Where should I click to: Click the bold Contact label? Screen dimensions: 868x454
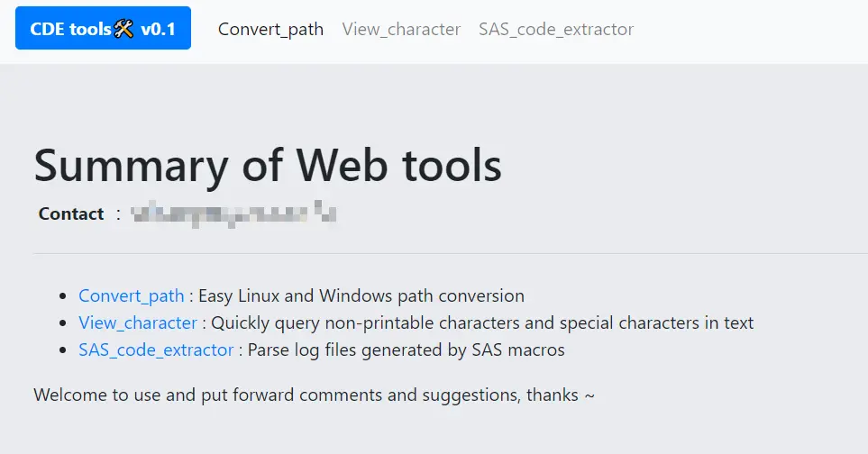[71, 213]
